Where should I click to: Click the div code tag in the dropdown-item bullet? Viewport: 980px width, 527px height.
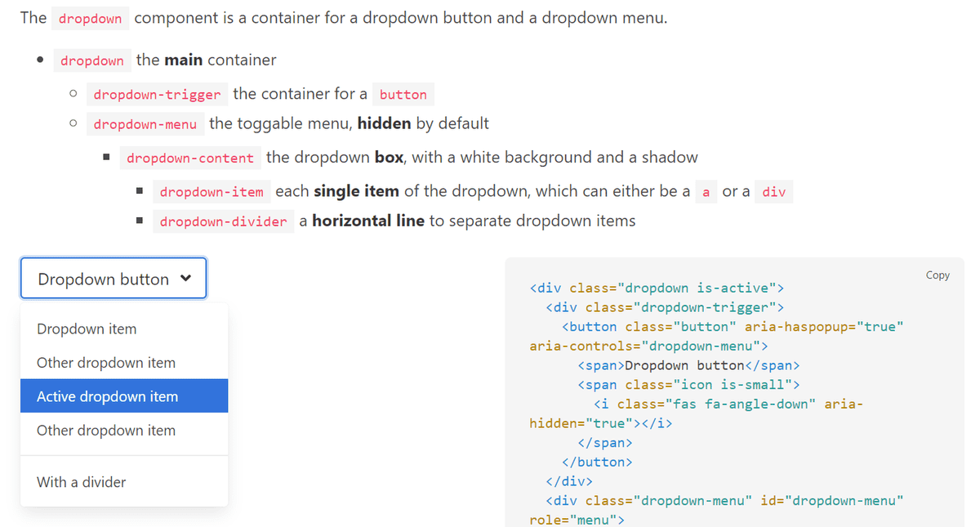(x=773, y=191)
